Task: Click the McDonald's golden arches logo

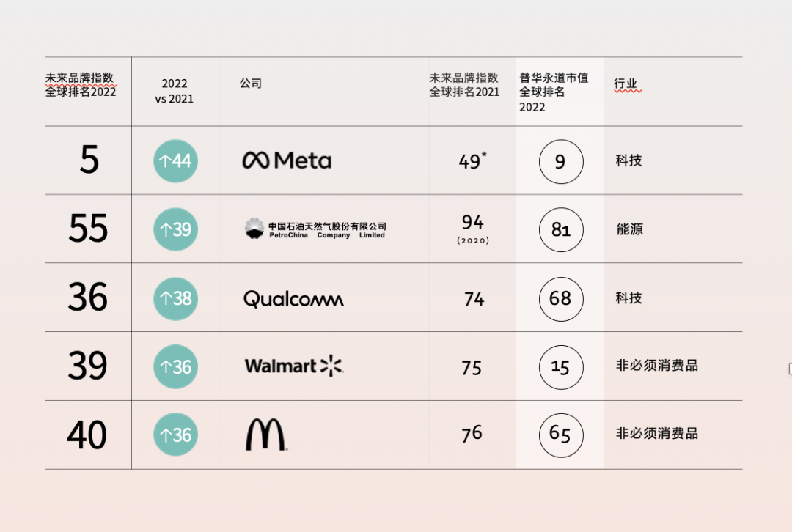Action: pos(266,434)
